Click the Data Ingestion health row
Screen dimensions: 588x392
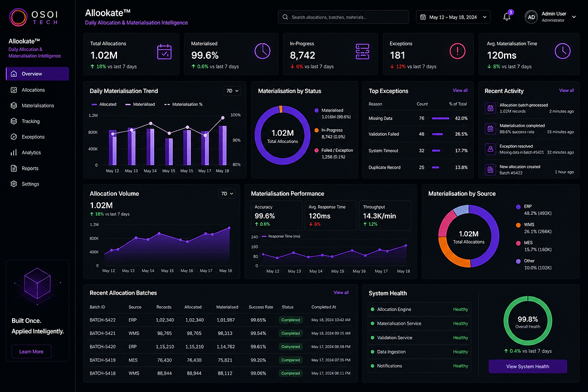click(x=419, y=352)
